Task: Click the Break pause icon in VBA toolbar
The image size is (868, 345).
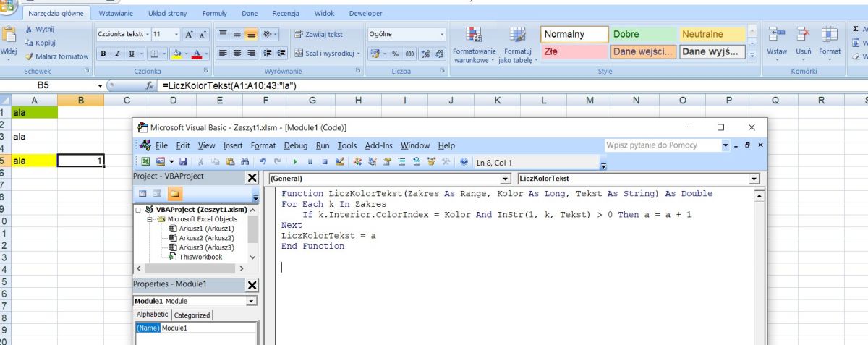Action: [x=310, y=162]
